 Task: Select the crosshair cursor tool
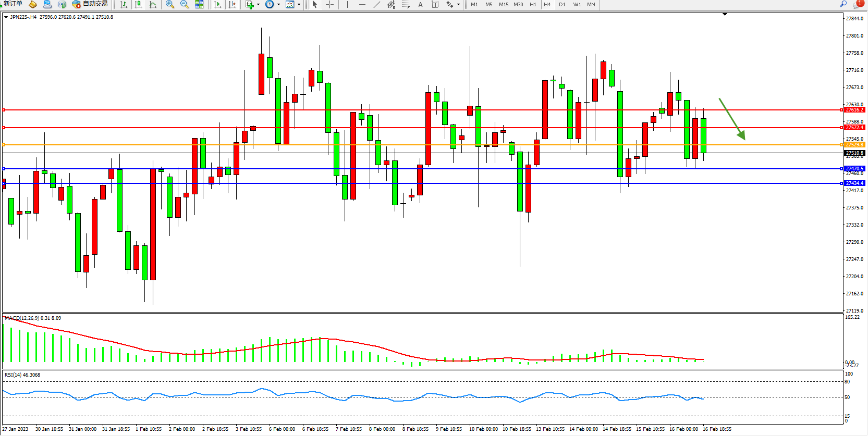point(329,4)
